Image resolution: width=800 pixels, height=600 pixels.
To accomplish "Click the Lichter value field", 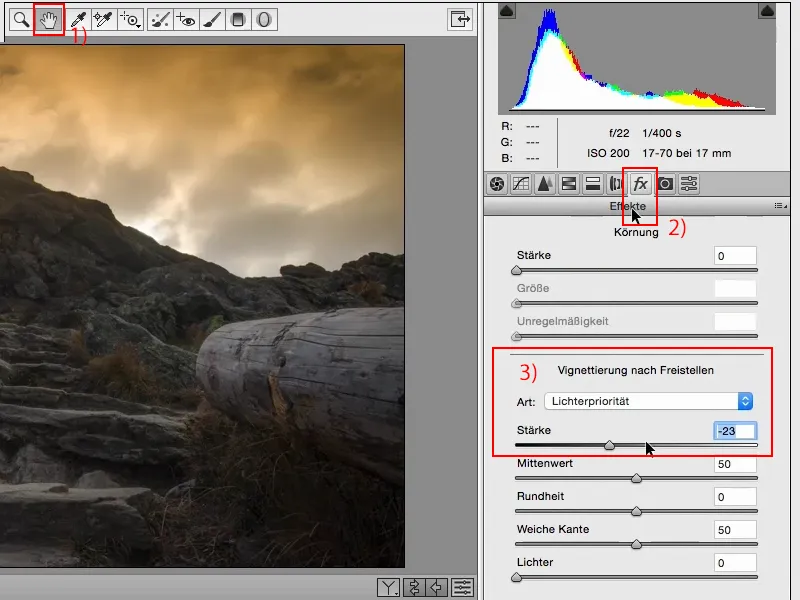I will [735, 563].
